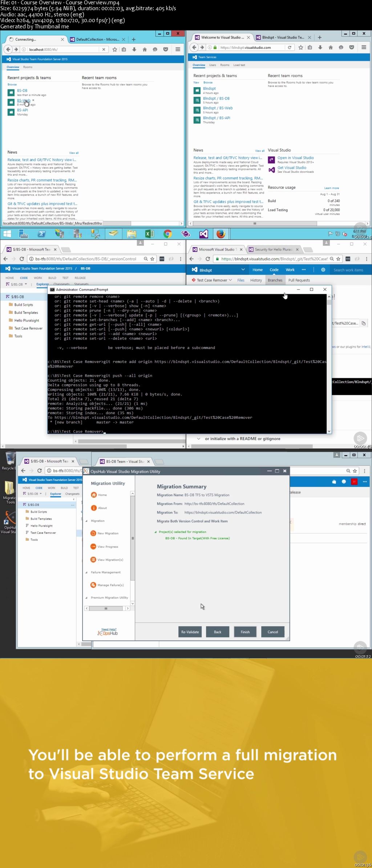Click the Need Help? link above the OpsHub logo
The width and height of the screenshot is (372, 868).
point(109,629)
